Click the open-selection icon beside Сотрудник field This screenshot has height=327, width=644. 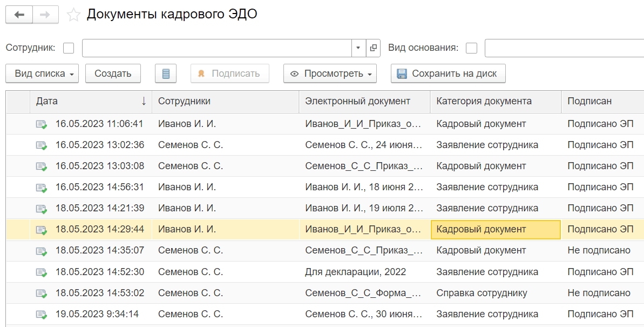tap(374, 48)
